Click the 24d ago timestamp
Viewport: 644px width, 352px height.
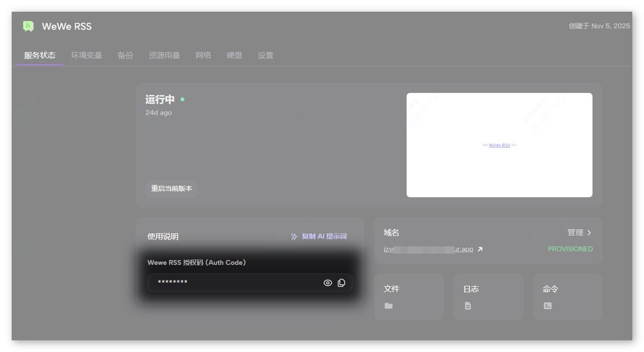tap(158, 113)
